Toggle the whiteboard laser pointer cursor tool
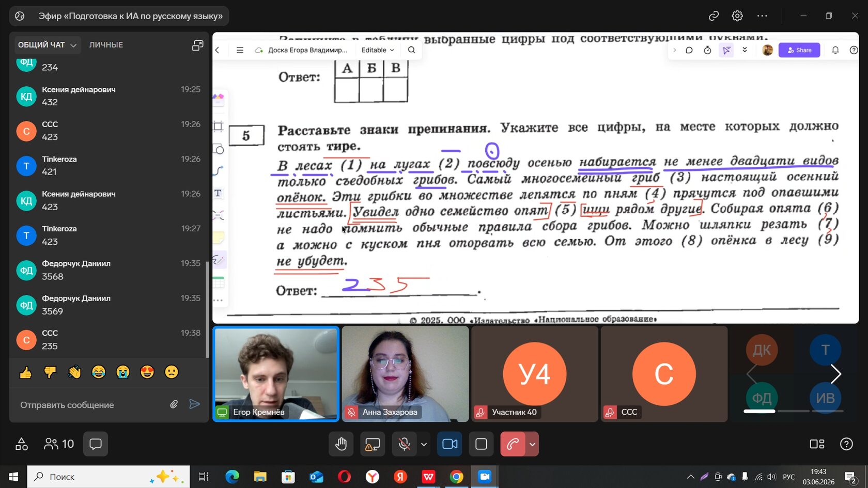This screenshot has width=868, height=488. click(726, 50)
